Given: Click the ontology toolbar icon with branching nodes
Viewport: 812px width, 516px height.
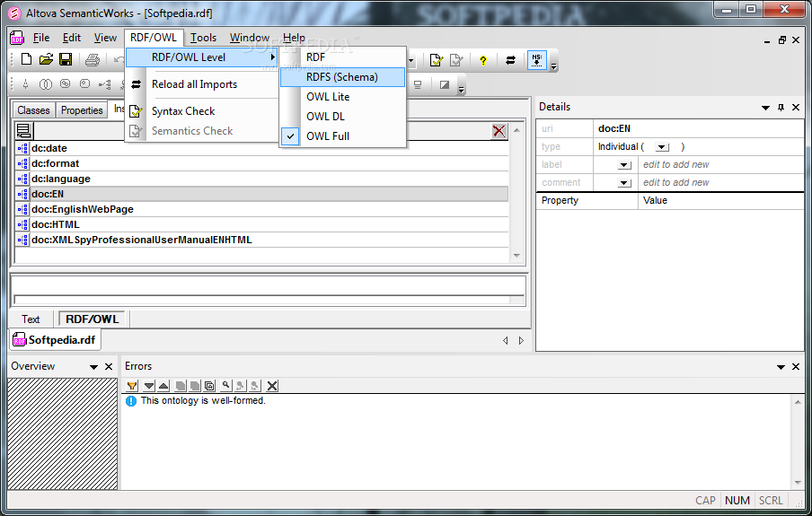Looking at the screenshot, I should (104, 84).
